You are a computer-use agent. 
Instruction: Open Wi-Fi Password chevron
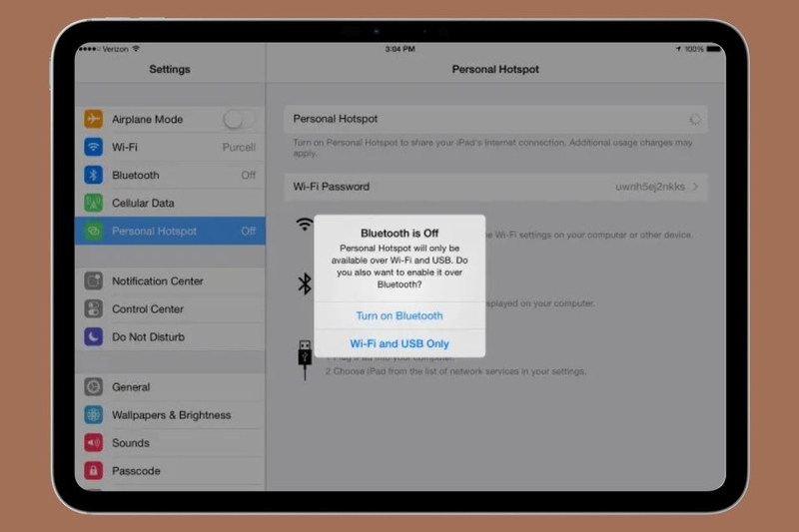pyautogui.click(x=696, y=187)
